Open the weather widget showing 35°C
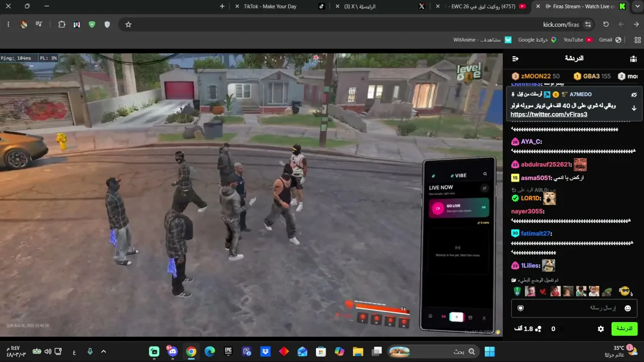This screenshot has height=362, width=644. (622, 351)
